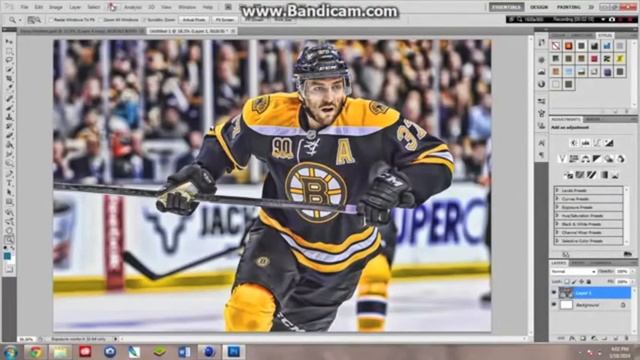The height and width of the screenshot is (360, 640).
Task: Open the Layer menu
Action: click(x=75, y=7)
